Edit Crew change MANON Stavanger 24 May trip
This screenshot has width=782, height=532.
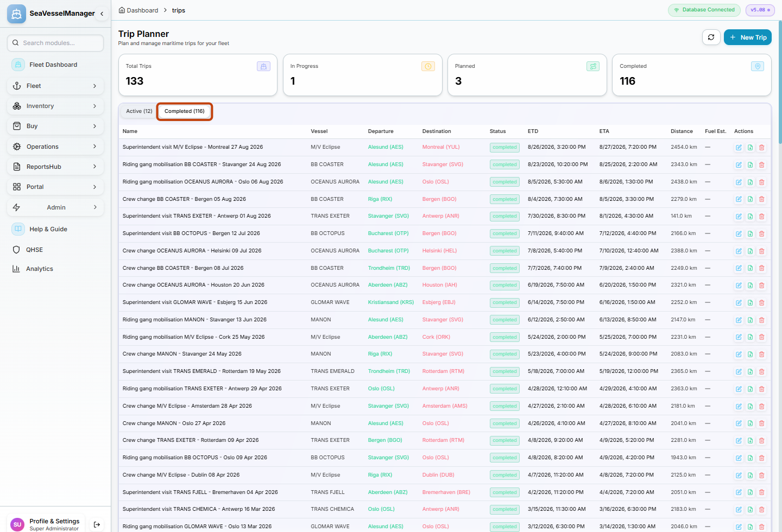(739, 354)
